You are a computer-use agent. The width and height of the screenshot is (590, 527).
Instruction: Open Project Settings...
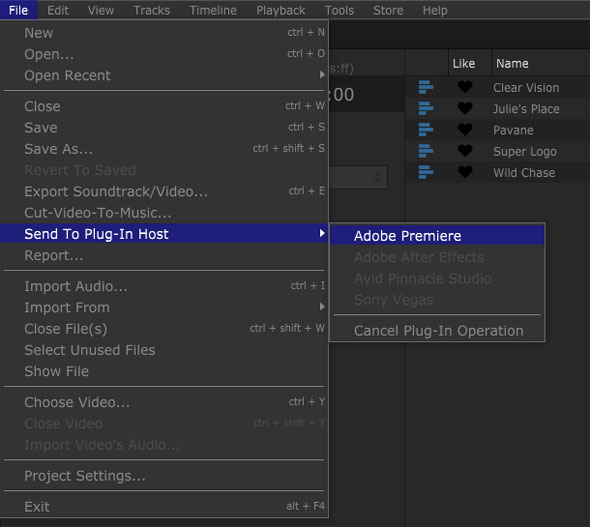[164, 476]
